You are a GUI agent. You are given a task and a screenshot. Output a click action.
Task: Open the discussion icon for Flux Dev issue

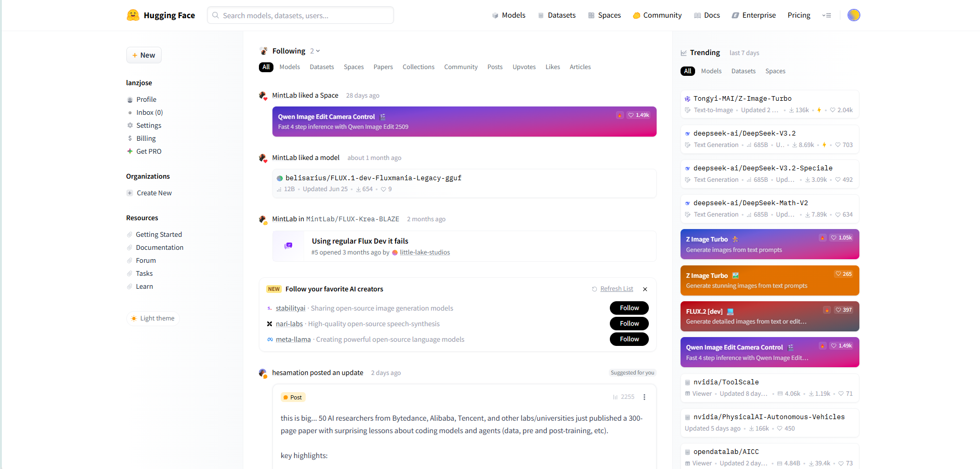(288, 246)
